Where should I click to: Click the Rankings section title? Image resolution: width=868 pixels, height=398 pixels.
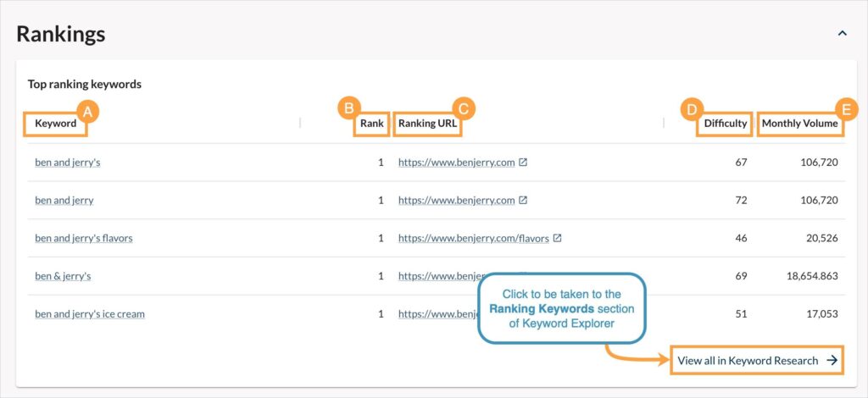pos(61,34)
